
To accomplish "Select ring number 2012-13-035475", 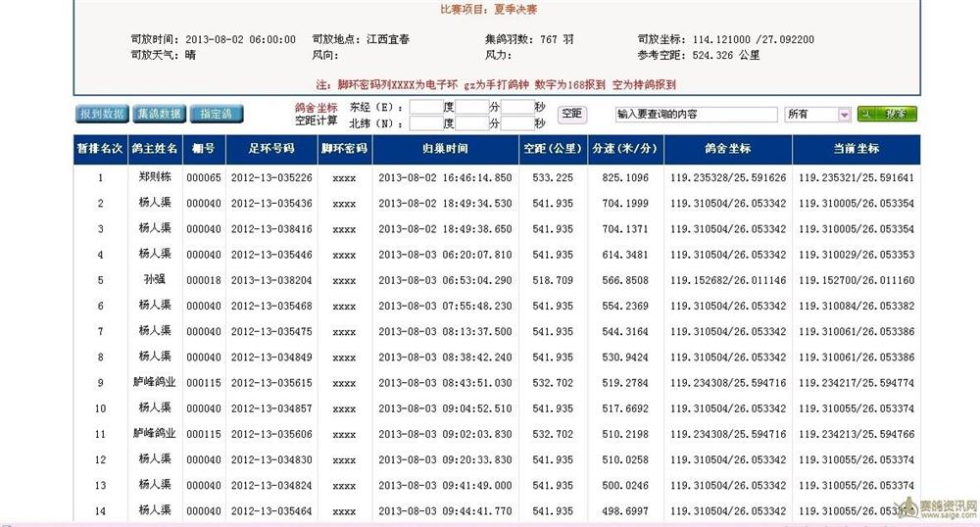I will coord(271,331).
